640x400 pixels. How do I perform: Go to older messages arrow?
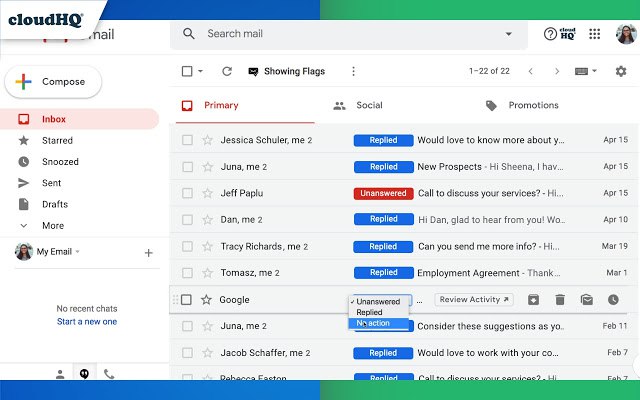tap(557, 71)
